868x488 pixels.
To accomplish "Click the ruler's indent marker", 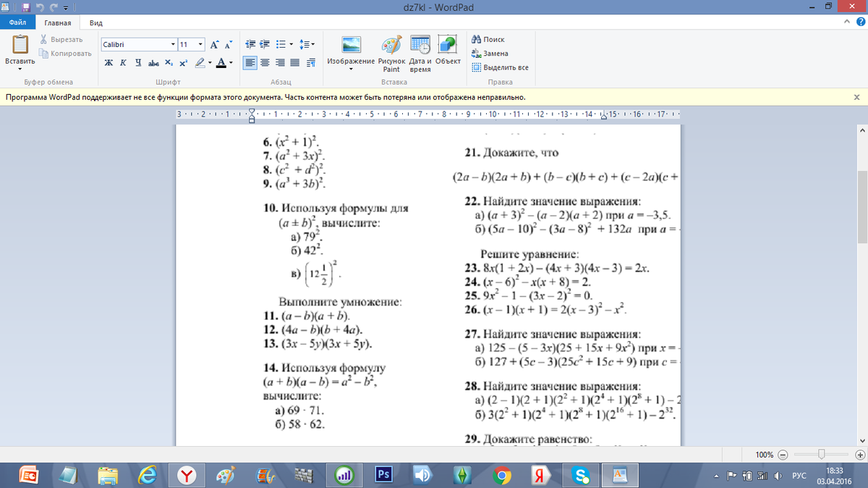I will 252,114.
